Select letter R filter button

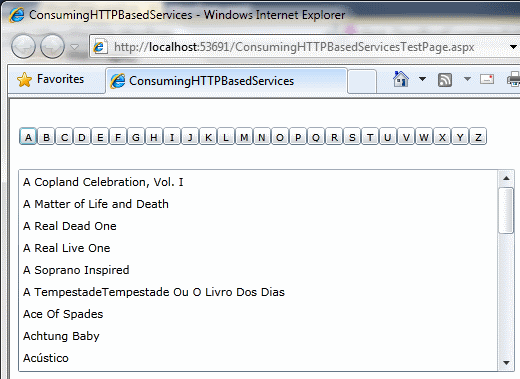tap(334, 137)
